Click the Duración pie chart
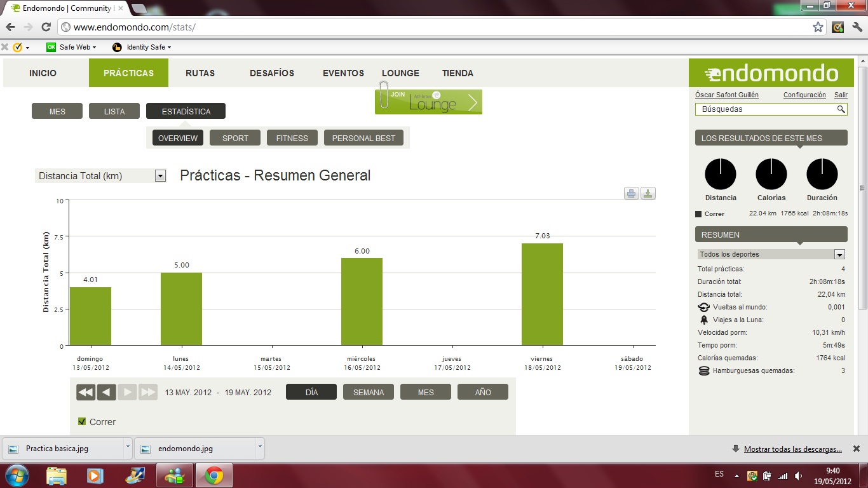 pos(822,174)
